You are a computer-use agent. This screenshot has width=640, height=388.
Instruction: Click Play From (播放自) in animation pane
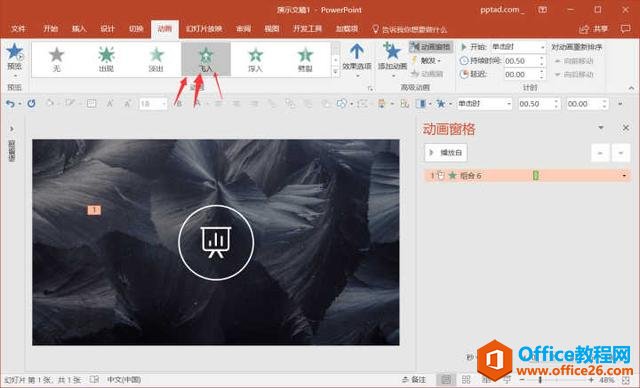click(x=446, y=153)
